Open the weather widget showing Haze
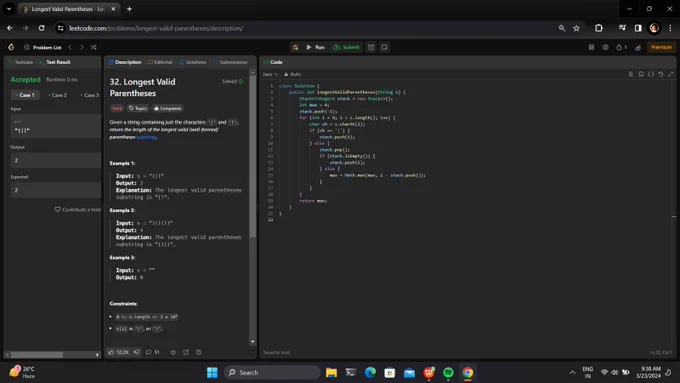Viewport: 680px width, 383px height. point(22,372)
